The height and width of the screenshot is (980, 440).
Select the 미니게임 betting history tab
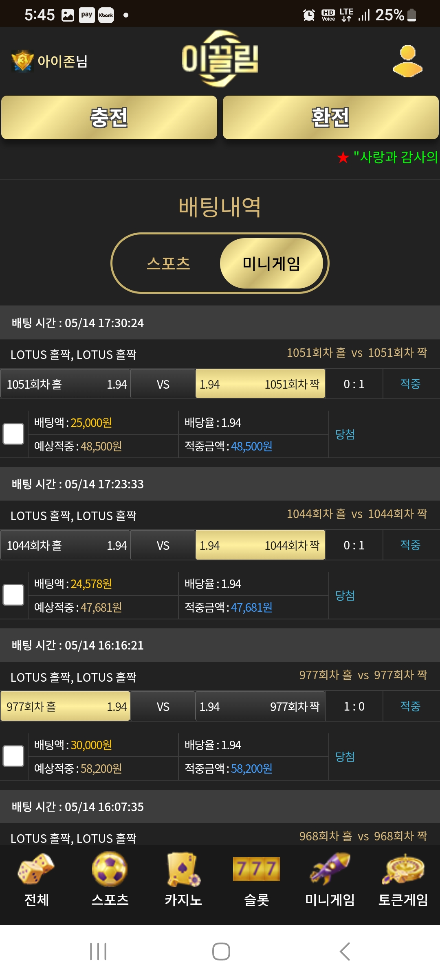click(271, 263)
